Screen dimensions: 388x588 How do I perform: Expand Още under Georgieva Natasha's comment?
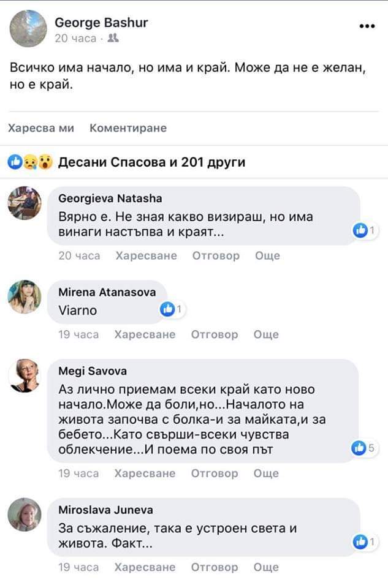tap(267, 255)
